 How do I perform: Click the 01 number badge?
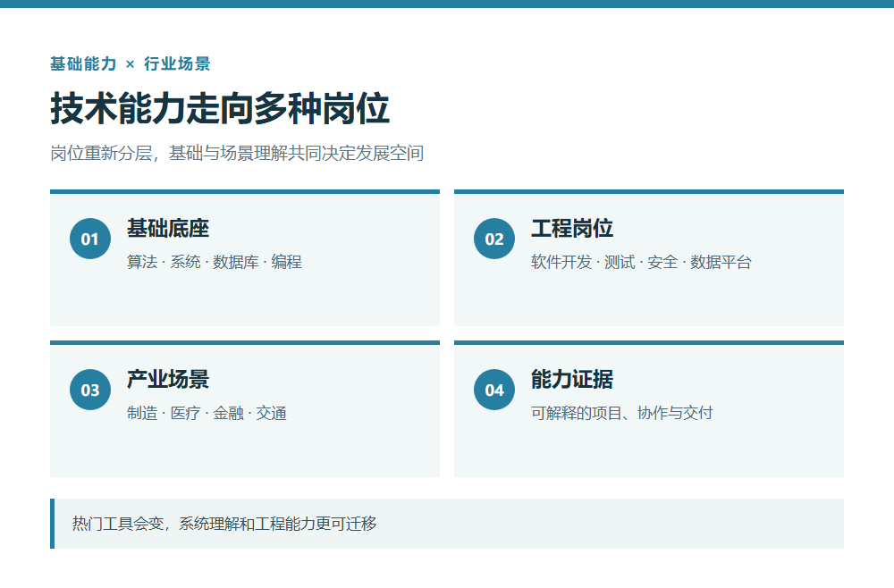[x=90, y=239]
